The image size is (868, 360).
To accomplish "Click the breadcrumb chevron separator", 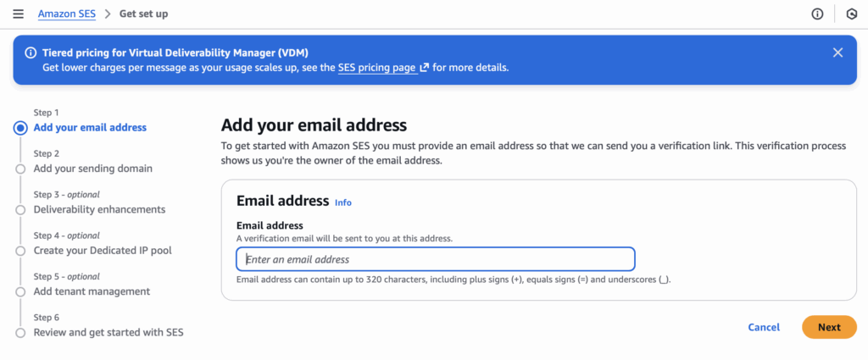I will point(108,14).
